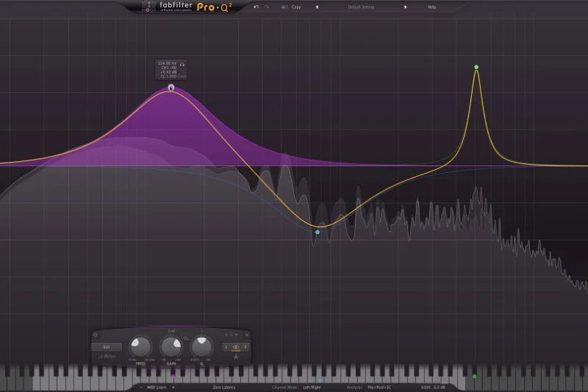Viewport: 588px width, 392px height.
Task: Click the band gain value above the GAIN knob
Action: (171, 331)
